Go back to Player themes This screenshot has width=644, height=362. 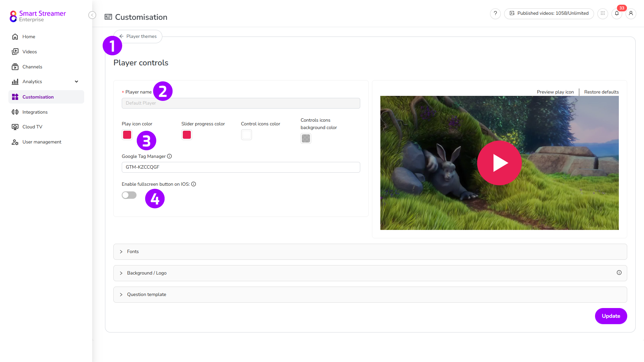138,36
